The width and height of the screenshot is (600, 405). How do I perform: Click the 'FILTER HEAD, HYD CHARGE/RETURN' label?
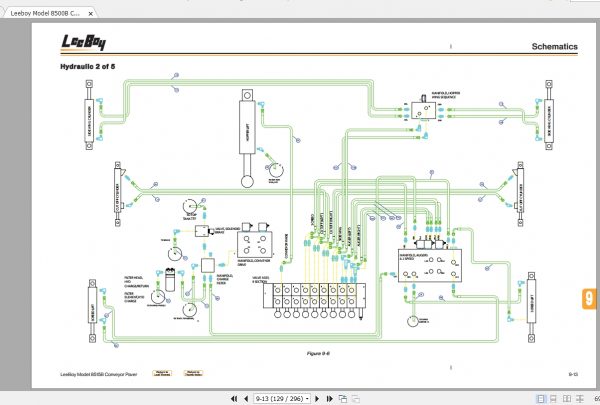click(137, 282)
